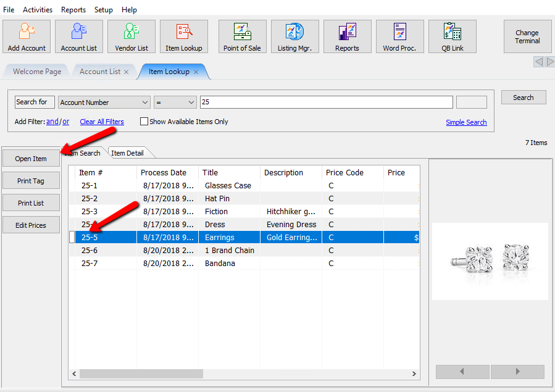
Task: Click the Clear All Filters link
Action: pyautogui.click(x=102, y=122)
